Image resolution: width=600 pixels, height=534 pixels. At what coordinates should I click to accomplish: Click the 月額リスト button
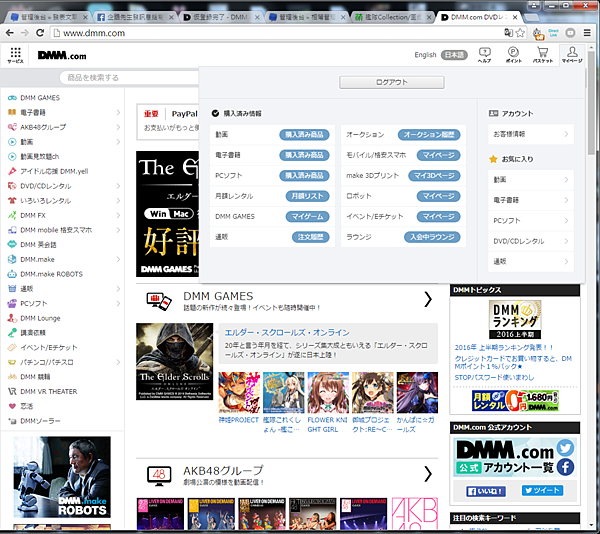(x=307, y=196)
